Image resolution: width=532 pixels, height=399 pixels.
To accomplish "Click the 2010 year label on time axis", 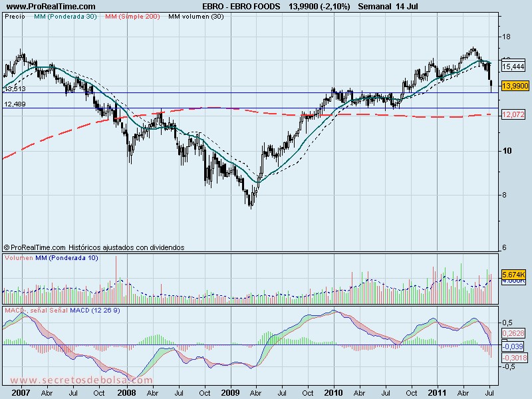I will coord(334,393).
